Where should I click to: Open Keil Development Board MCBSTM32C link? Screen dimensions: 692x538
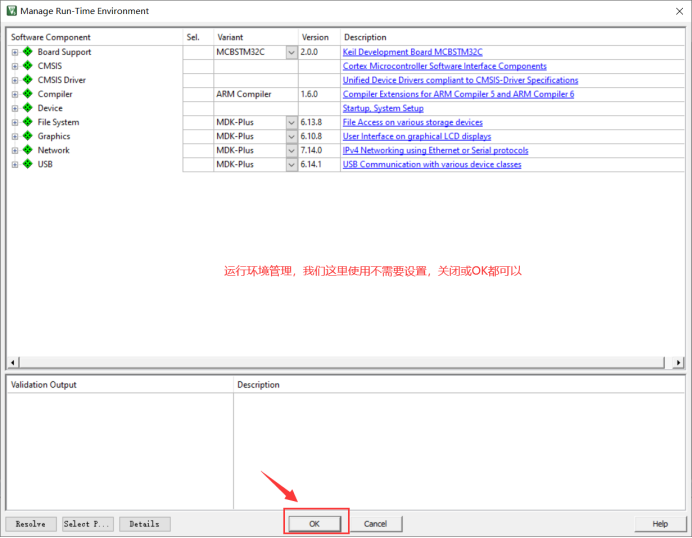tap(413, 52)
